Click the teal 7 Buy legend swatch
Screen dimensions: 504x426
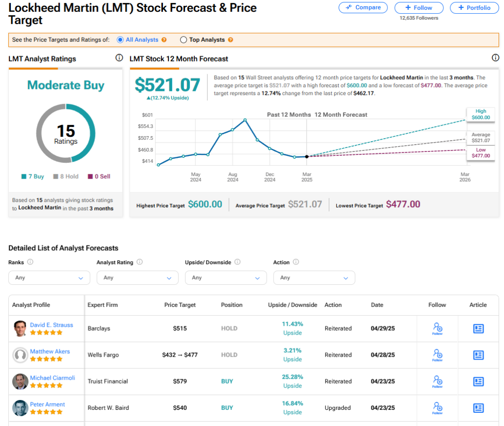click(x=24, y=177)
